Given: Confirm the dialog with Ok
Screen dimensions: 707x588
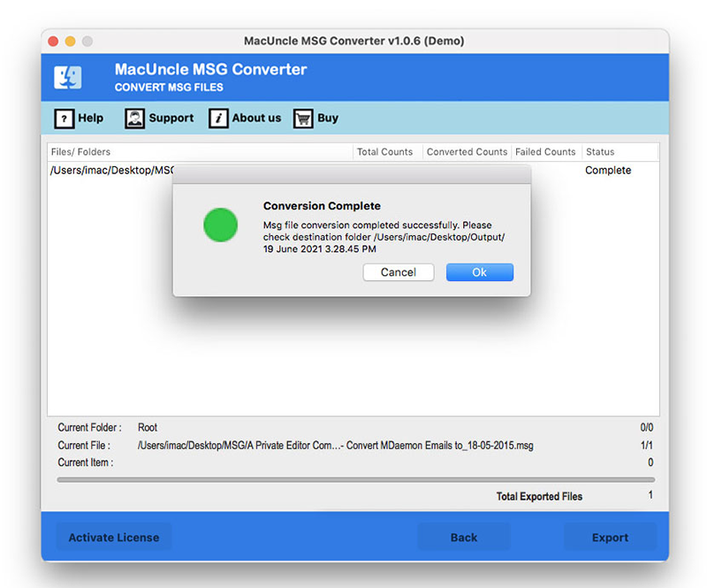Looking at the screenshot, I should (x=480, y=272).
